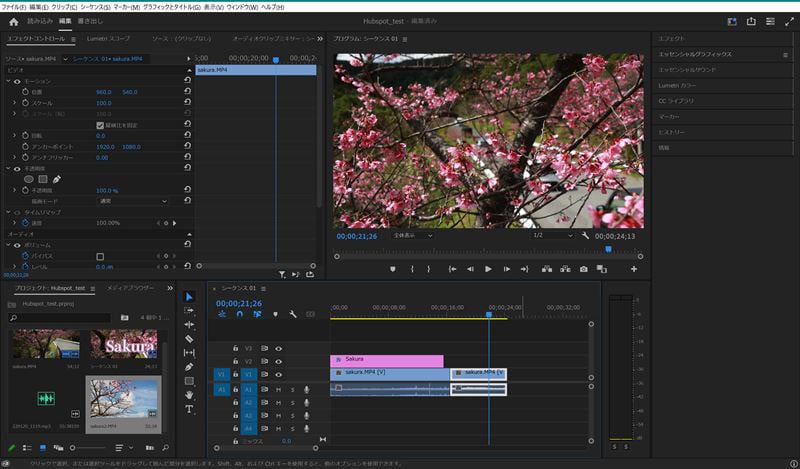800x469 pixels.
Task: Open Program monitor zoom level dropdown
Action: click(x=412, y=236)
